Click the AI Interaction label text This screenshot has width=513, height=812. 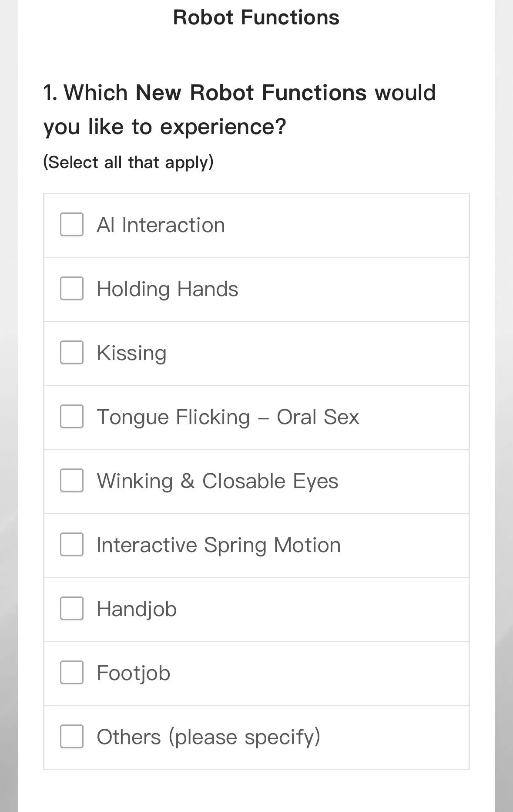coord(161,225)
